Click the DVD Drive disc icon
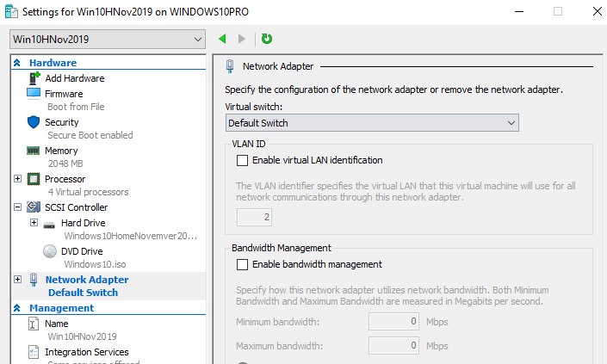Screen dimensions: 607x364 pyautogui.click(x=50, y=251)
